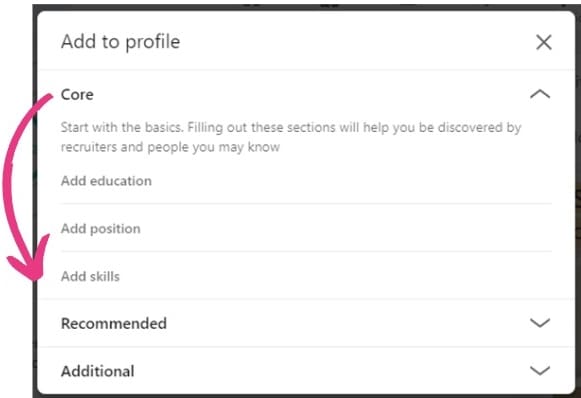Image resolution: width=581 pixels, height=398 pixels.
Task: Close the Add to profile dialog
Action: click(544, 42)
